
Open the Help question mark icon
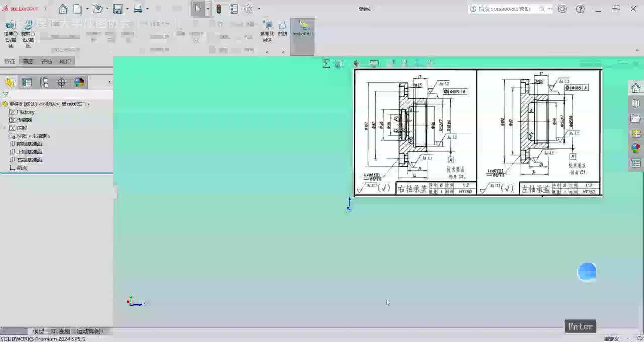click(580, 9)
